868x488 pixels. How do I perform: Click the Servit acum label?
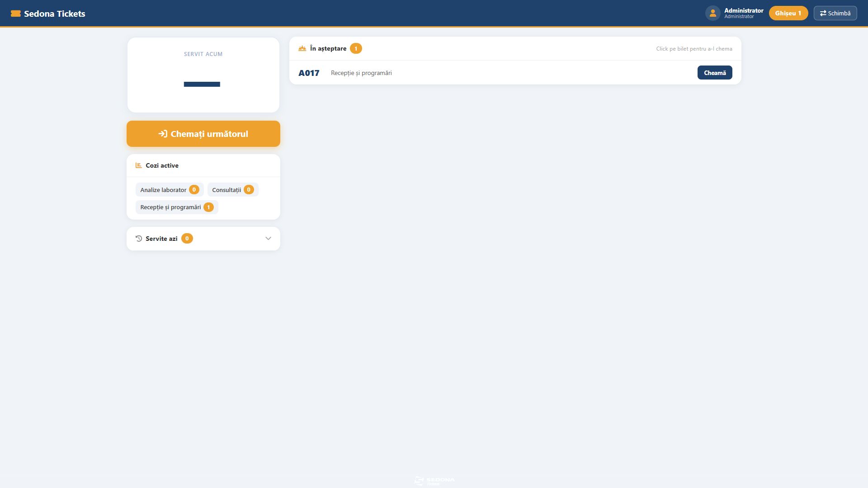tap(203, 54)
